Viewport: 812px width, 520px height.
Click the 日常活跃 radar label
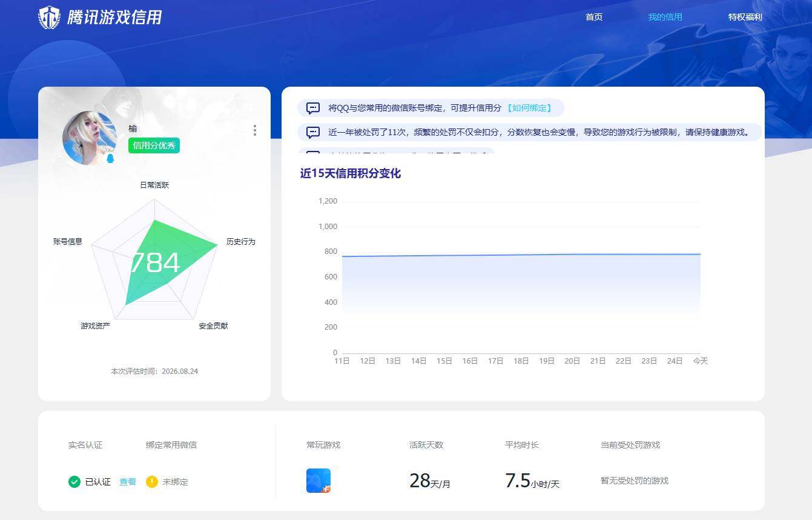pos(154,185)
